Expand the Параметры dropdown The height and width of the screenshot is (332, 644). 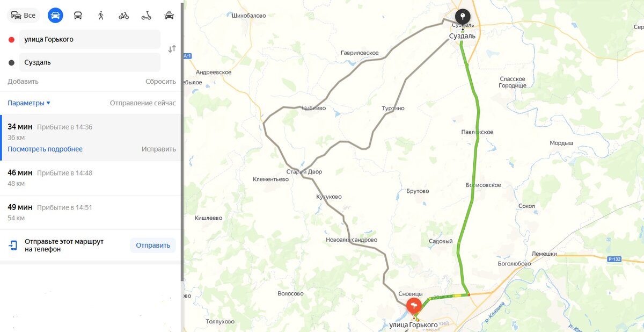[x=29, y=103]
